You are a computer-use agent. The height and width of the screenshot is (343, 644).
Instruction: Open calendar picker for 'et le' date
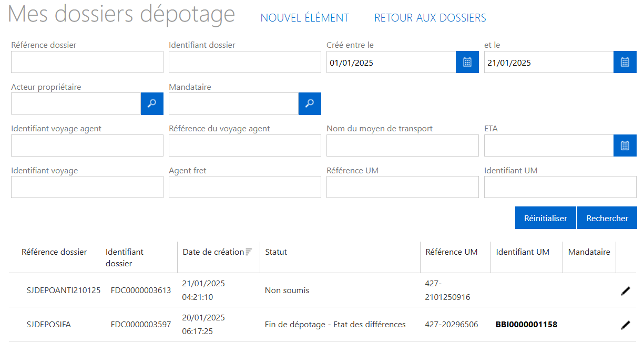(x=625, y=62)
